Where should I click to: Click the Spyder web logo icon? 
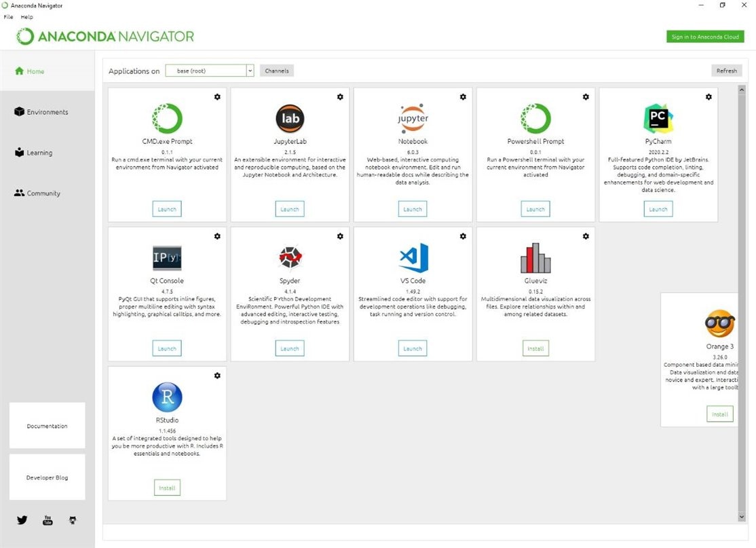290,257
